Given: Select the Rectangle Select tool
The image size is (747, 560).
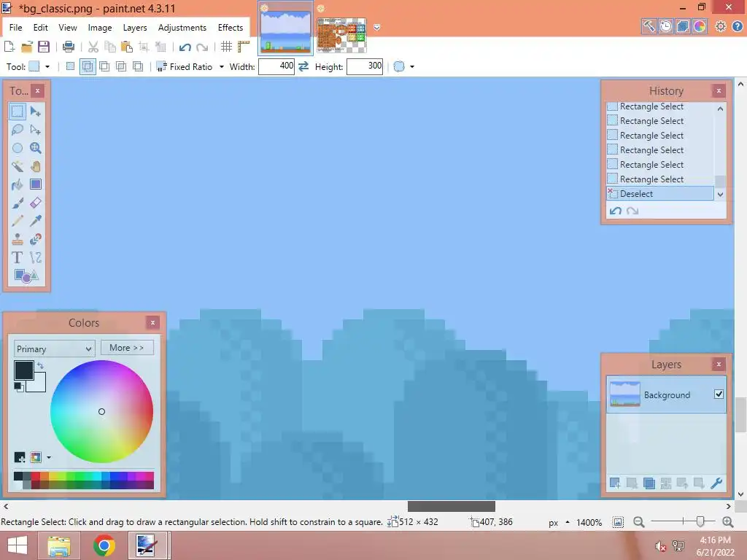Looking at the screenshot, I should (18, 112).
